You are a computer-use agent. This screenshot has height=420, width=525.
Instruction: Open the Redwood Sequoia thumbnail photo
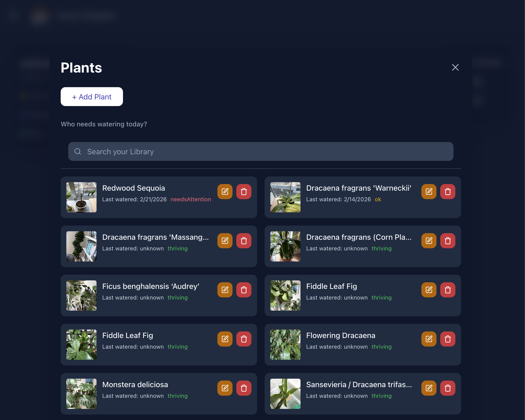coord(81,197)
